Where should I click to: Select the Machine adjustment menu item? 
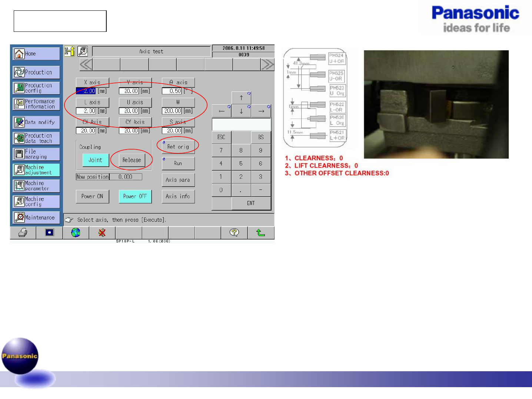click(36, 170)
